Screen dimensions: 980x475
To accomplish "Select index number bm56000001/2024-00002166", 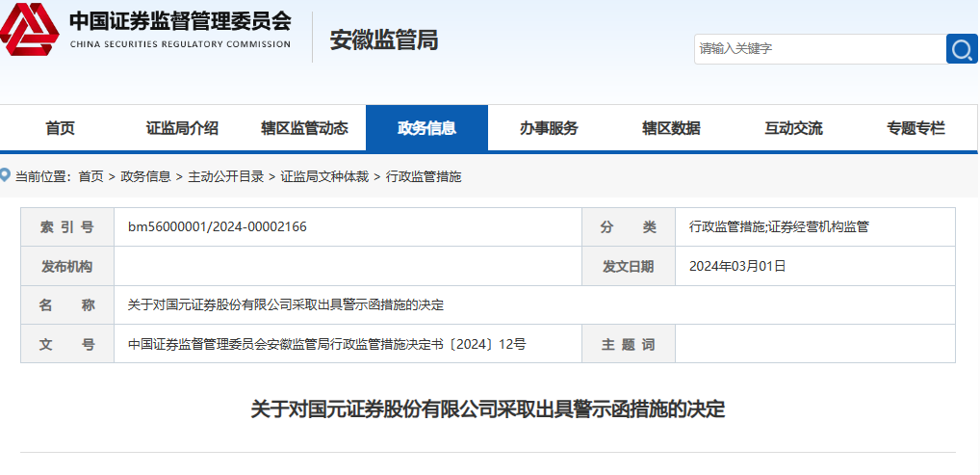I will tap(218, 227).
